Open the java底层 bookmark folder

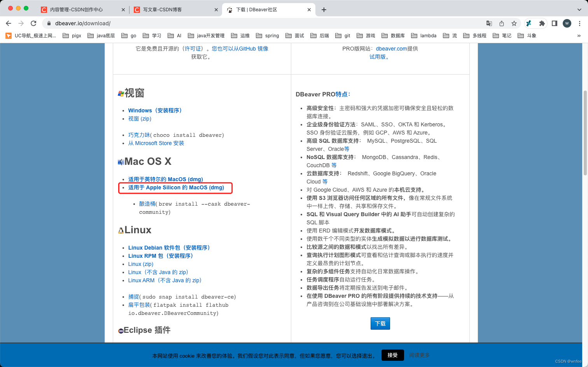pyautogui.click(x=101, y=36)
